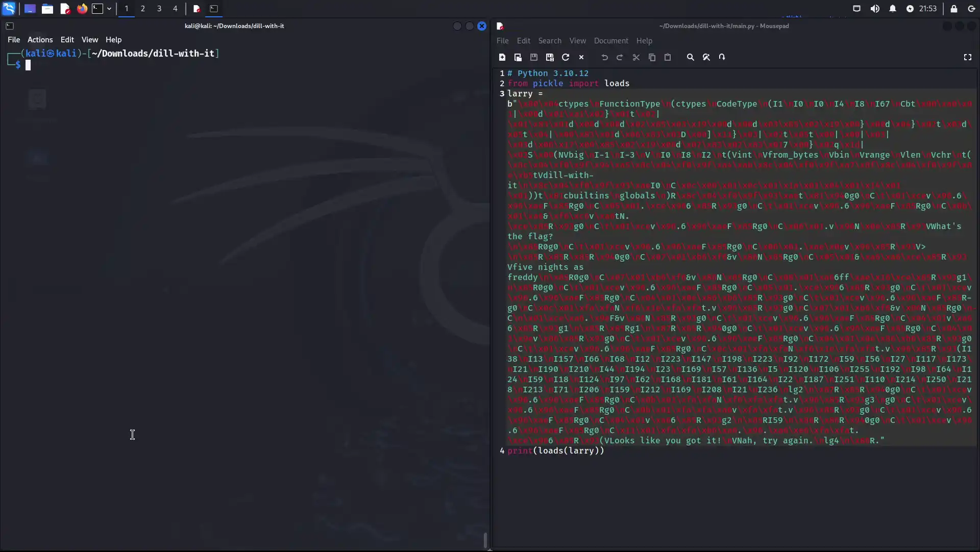This screenshot has width=980, height=552.
Task: Open Mousepad's Document menu
Action: click(x=611, y=41)
